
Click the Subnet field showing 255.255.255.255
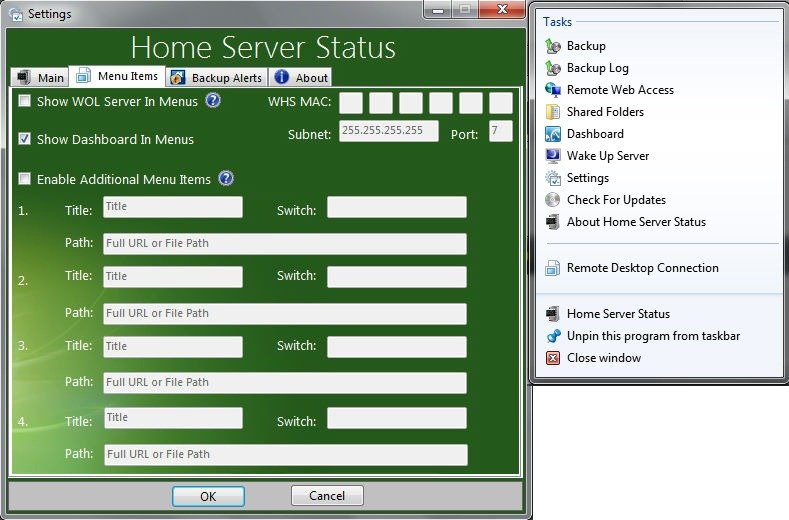click(x=388, y=131)
